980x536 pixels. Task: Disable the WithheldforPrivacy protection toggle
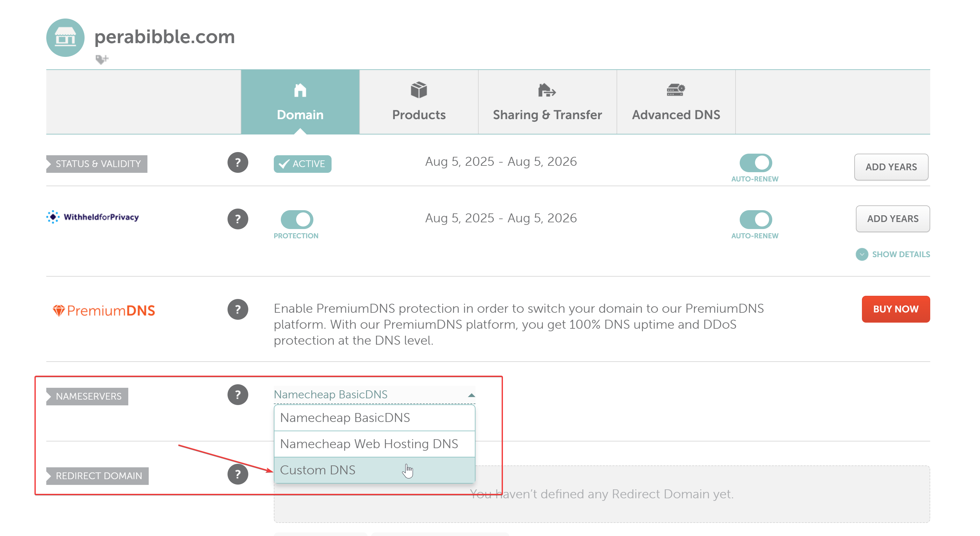297,219
